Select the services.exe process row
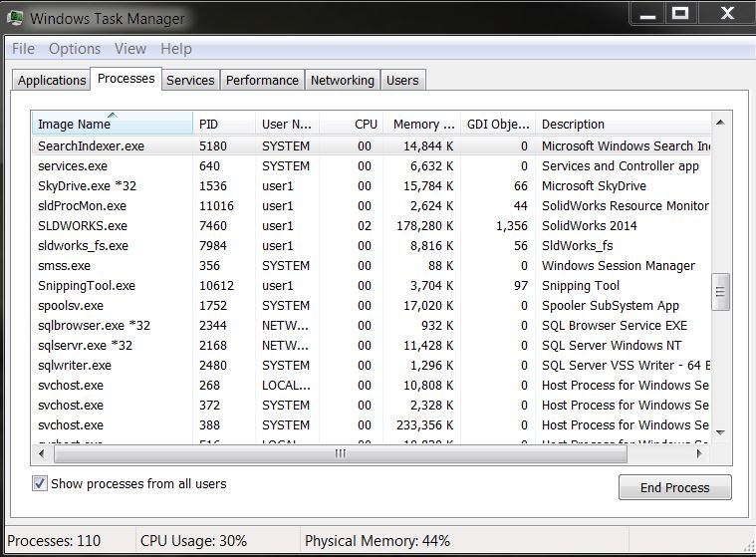This screenshot has height=557, width=756. pyautogui.click(x=372, y=165)
